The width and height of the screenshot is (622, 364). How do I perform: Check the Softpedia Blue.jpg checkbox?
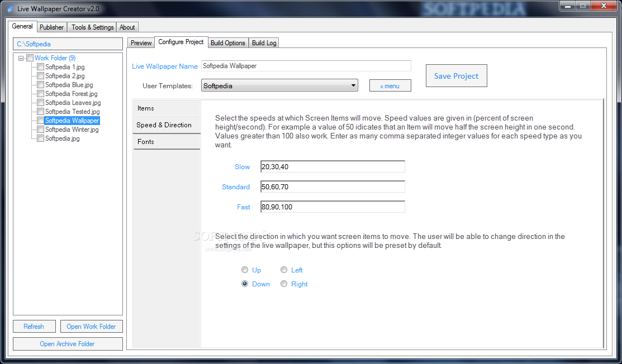click(40, 85)
